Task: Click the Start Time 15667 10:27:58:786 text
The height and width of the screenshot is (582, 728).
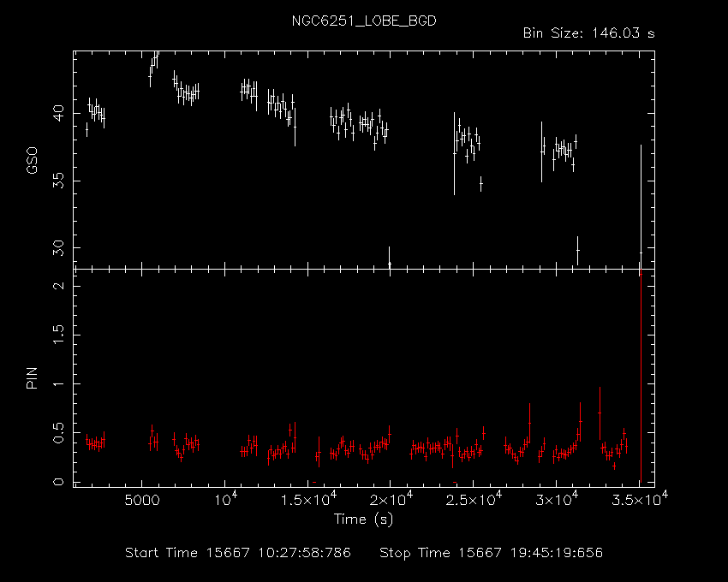Action: pos(238,553)
